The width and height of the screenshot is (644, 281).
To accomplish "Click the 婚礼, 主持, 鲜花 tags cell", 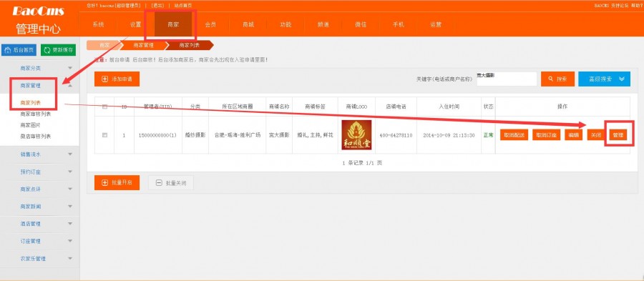I will coord(315,135).
